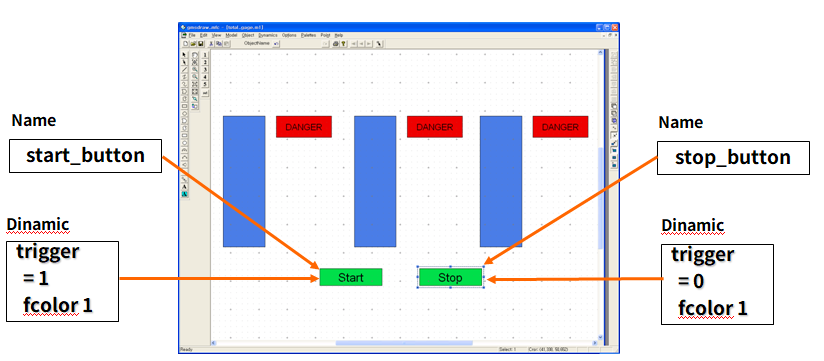824x361 pixels.
Task: Click the vertical scrollbar up arrow
Action: click(601, 52)
